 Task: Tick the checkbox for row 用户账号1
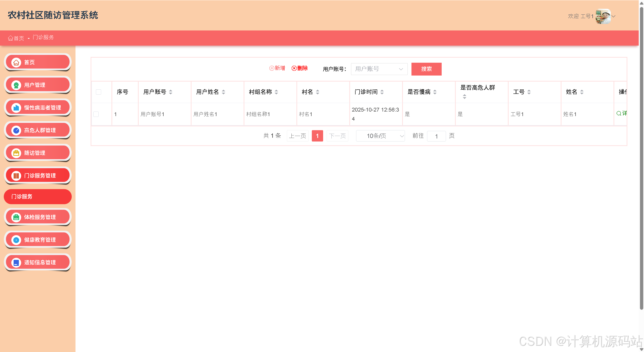point(96,114)
